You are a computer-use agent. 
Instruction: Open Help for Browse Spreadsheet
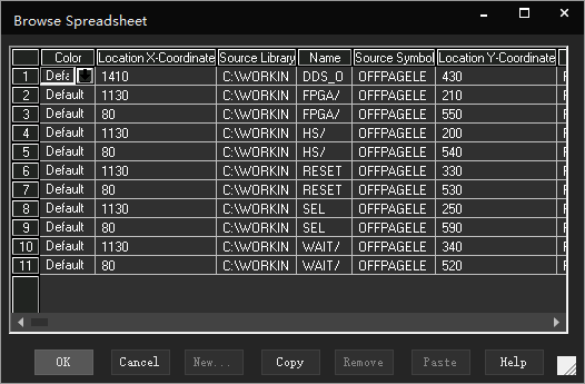(514, 362)
